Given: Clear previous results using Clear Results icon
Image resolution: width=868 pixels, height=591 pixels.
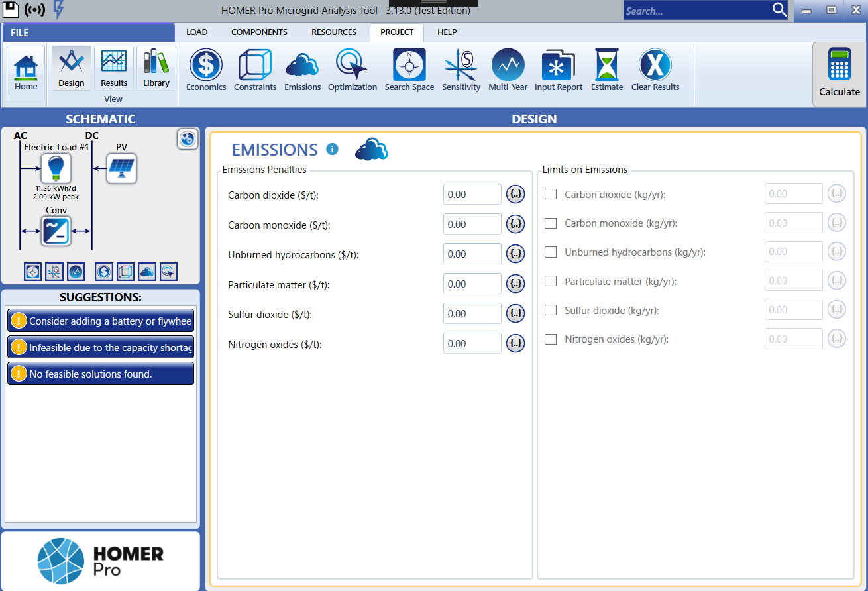Looking at the screenshot, I should click(655, 70).
